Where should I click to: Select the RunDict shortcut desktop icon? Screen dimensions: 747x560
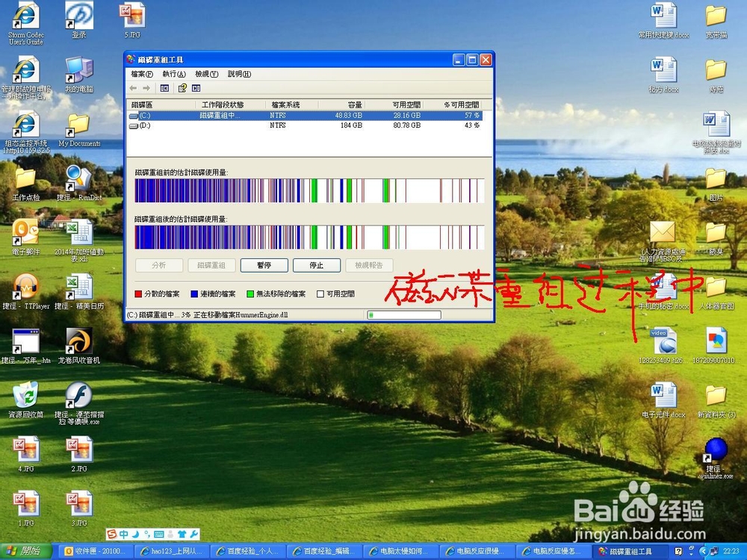79,183
